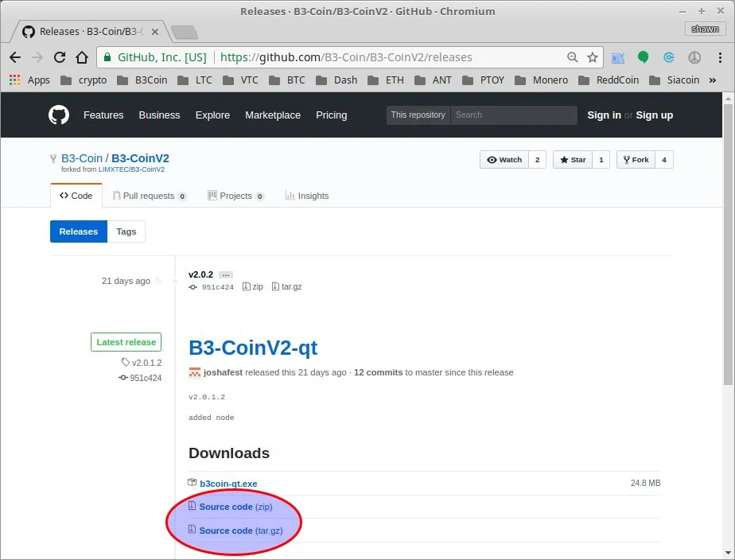Click the Sign up link
The width and height of the screenshot is (735, 560).
click(655, 115)
